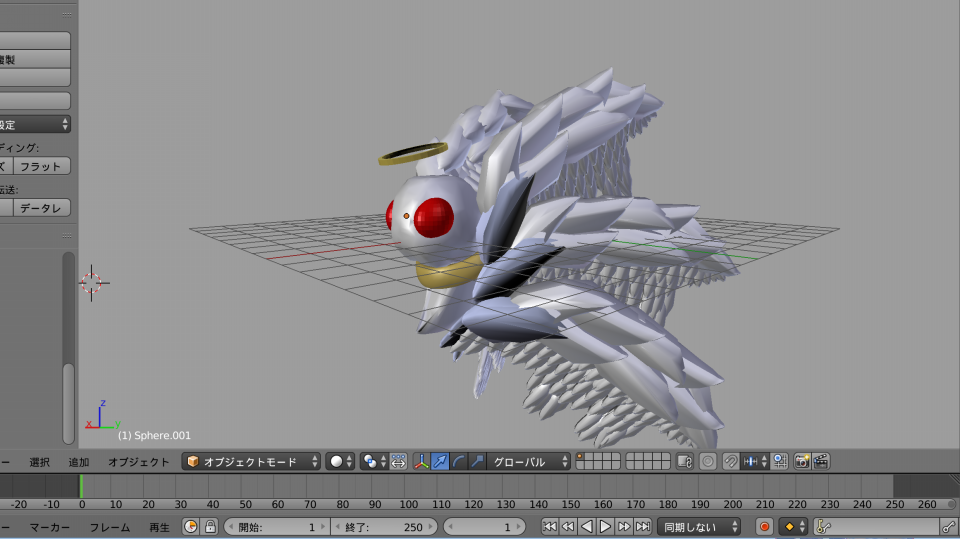Open the snap element type dropdown
960x539 pixels.
754,461
